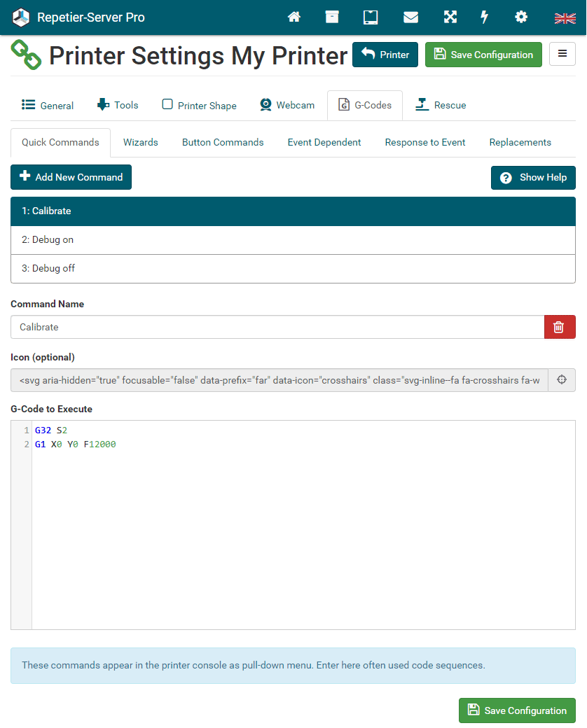
Task: Open language selector UK flag
Action: tap(565, 18)
